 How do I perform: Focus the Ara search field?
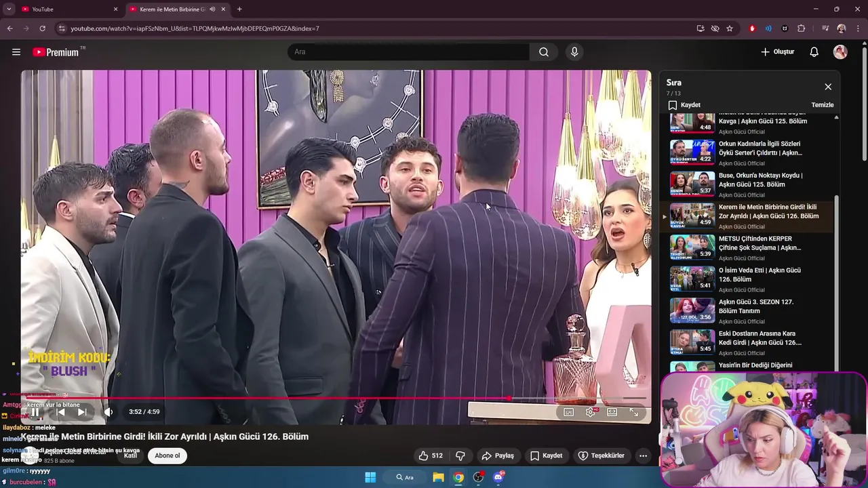(409, 52)
